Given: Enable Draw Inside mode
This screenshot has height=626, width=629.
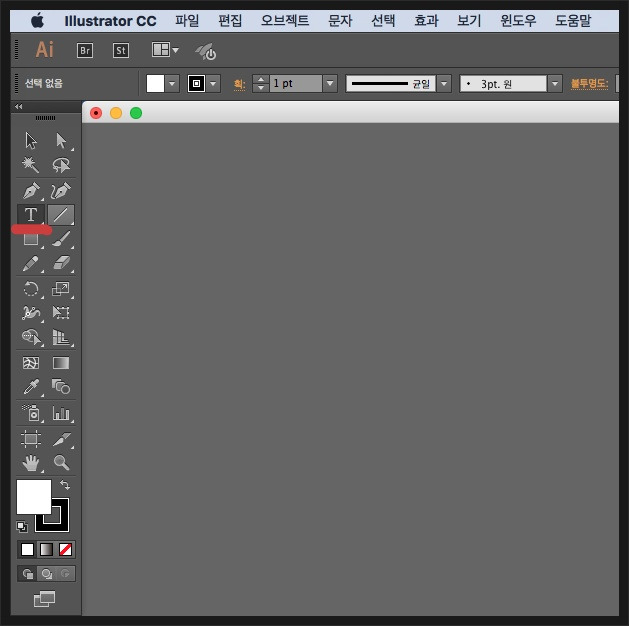Looking at the screenshot, I should point(65,574).
